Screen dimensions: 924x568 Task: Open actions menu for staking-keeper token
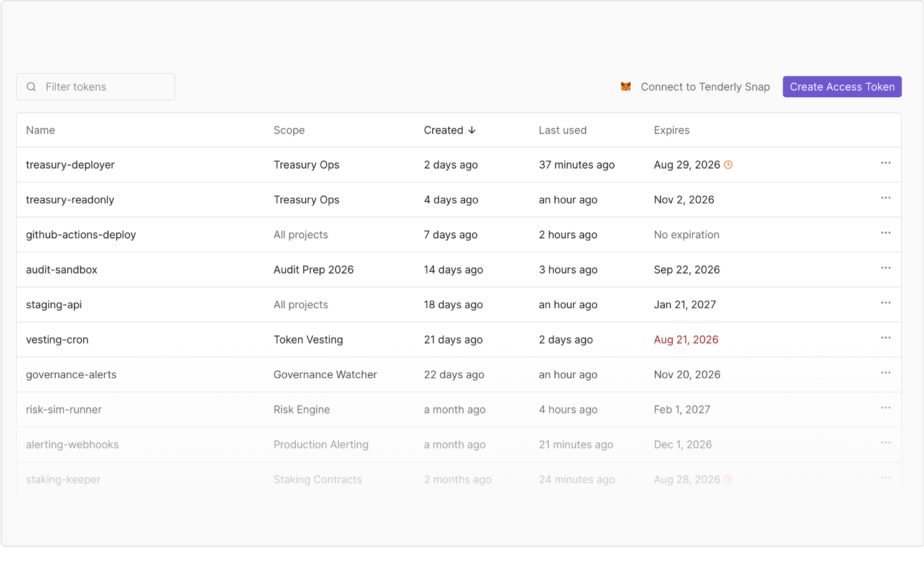(886, 477)
